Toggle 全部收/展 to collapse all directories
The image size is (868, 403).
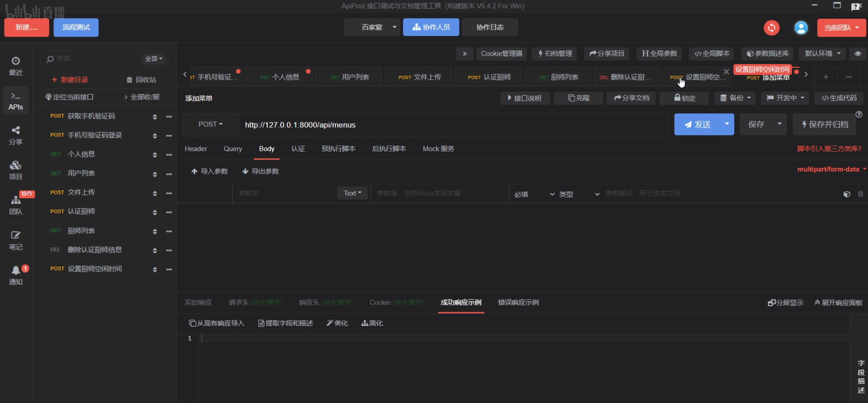(x=142, y=97)
